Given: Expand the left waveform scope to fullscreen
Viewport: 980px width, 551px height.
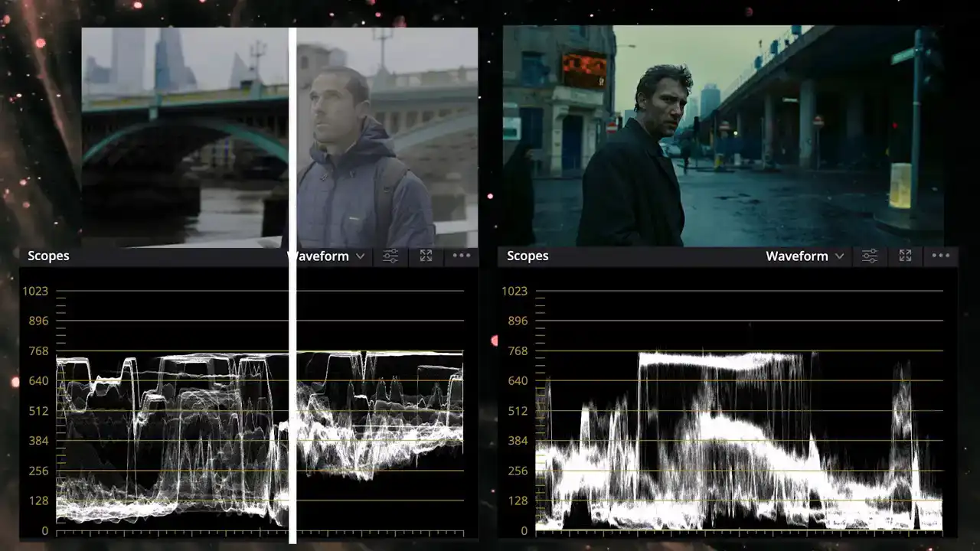Looking at the screenshot, I should tap(426, 256).
